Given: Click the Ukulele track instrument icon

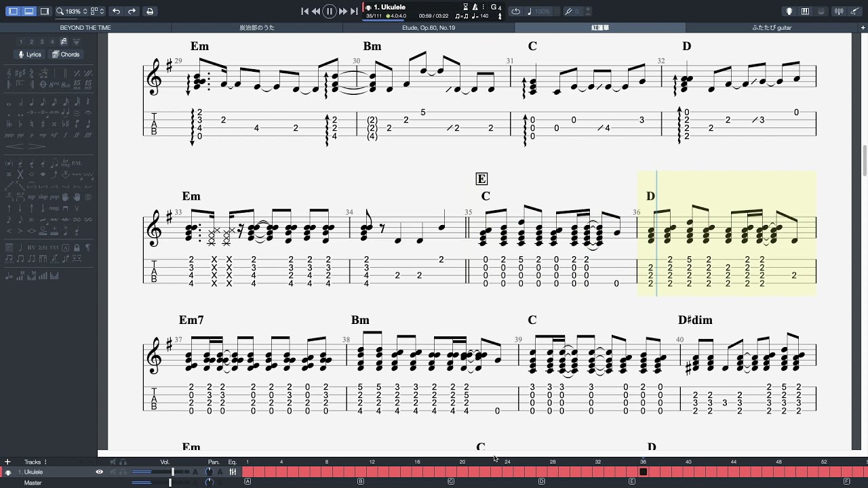Looking at the screenshot, I should coord(8,472).
